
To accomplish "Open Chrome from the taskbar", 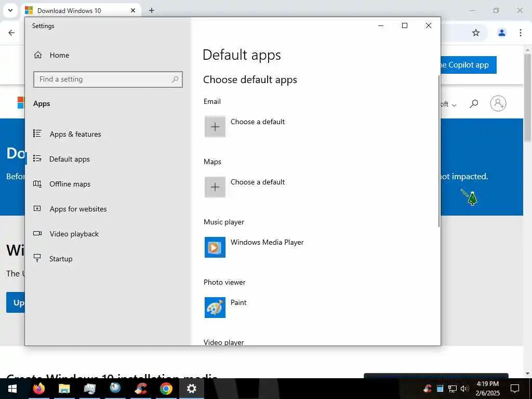I will point(166,389).
